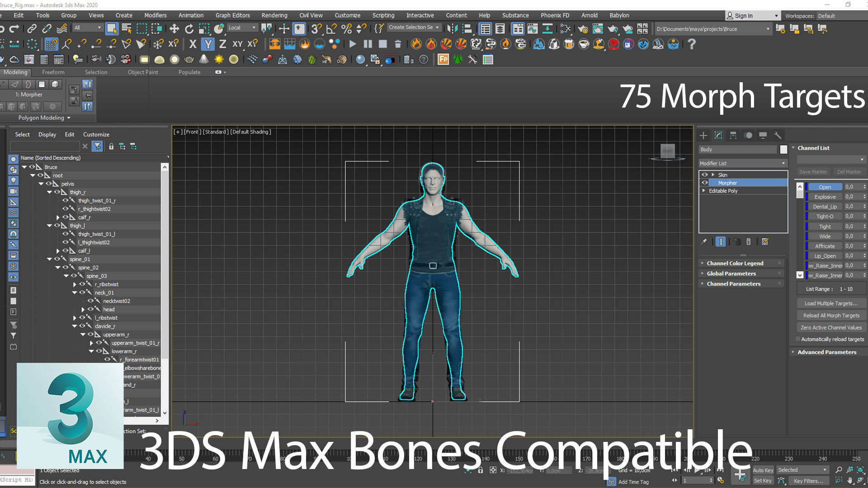Screen dimensions: 868x488
Task: Click the scene explorer search field
Action: 45,146
